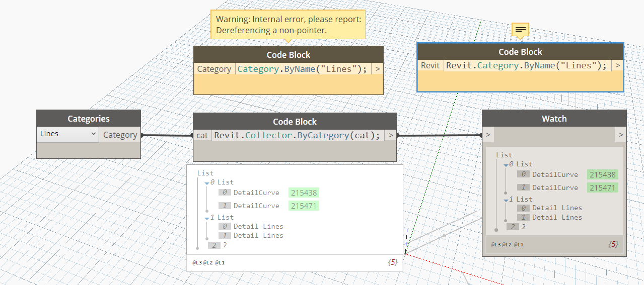Open the Lines dropdown in the Categories node

click(68, 134)
